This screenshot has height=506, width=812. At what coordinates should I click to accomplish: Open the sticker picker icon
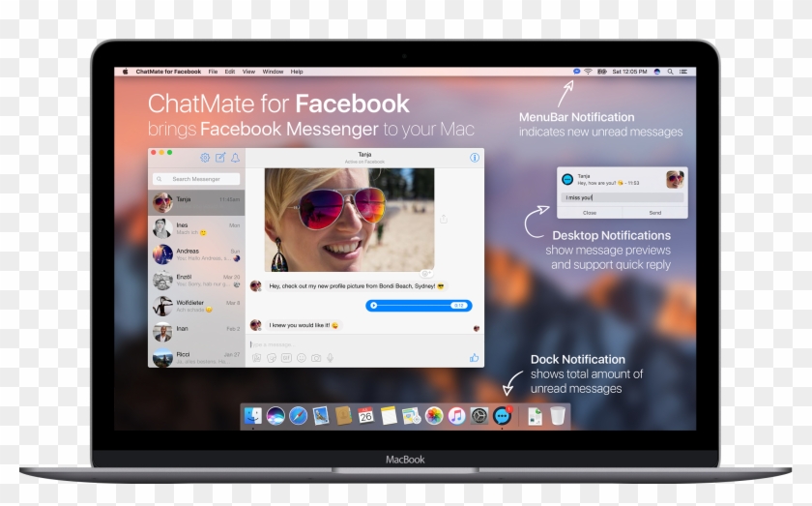pyautogui.click(x=272, y=358)
